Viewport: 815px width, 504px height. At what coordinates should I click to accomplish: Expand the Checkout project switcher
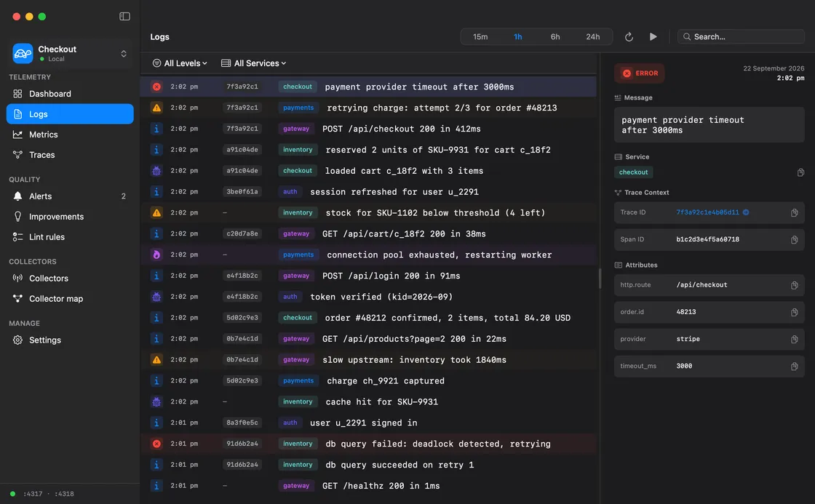point(70,54)
